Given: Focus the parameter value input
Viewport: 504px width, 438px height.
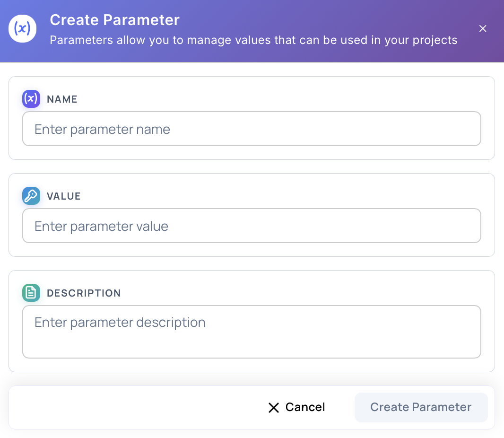Looking at the screenshot, I should pyautogui.click(x=252, y=225).
